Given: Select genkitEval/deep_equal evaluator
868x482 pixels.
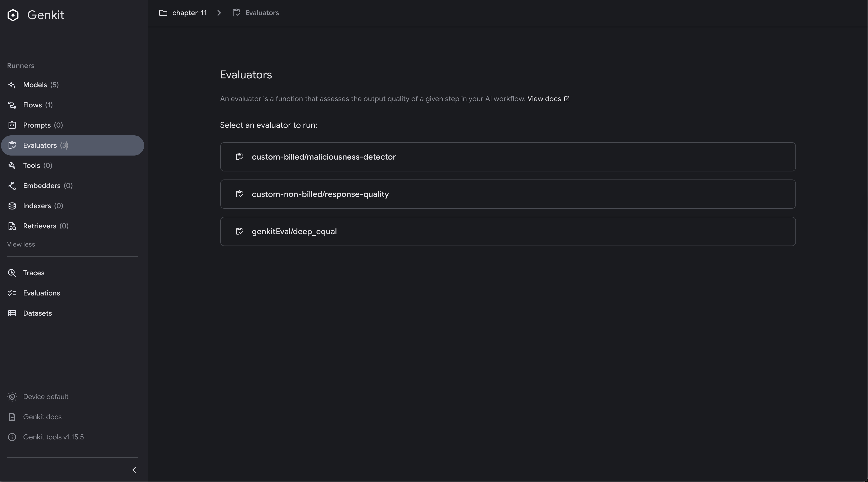Looking at the screenshot, I should tap(508, 232).
